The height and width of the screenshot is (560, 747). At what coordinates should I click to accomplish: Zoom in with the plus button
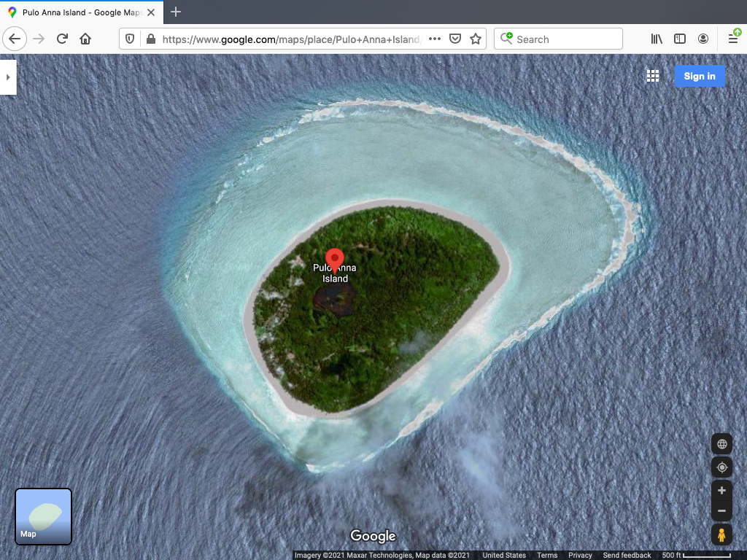(721, 490)
